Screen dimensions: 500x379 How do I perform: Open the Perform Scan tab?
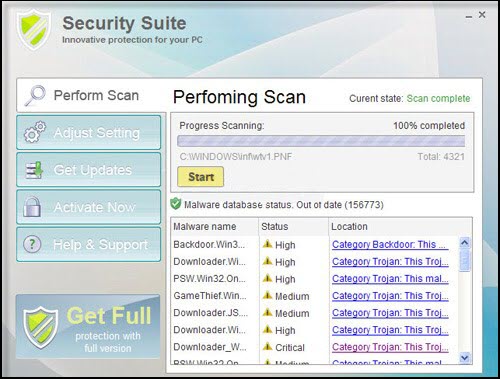pyautogui.click(x=91, y=96)
